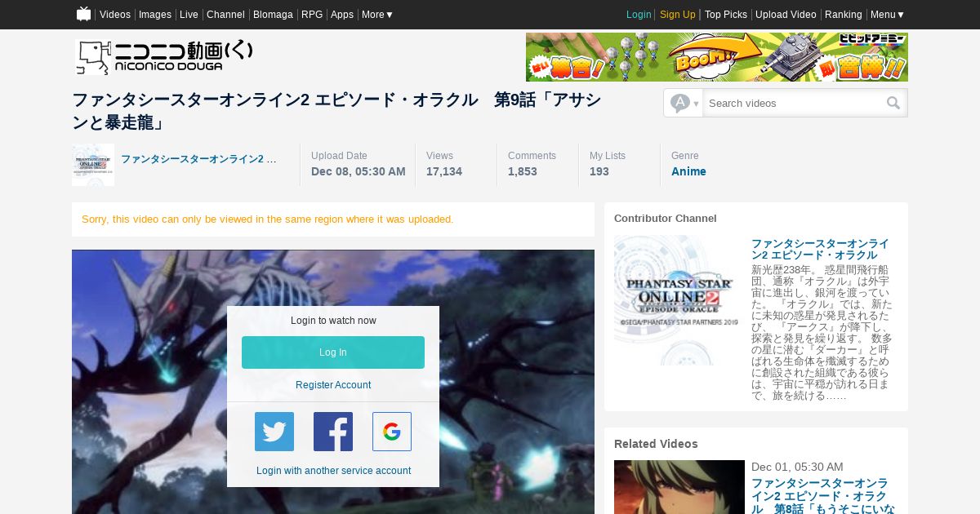Image resolution: width=980 pixels, height=514 pixels.
Task: Open the Ranking page
Action: [x=844, y=15]
